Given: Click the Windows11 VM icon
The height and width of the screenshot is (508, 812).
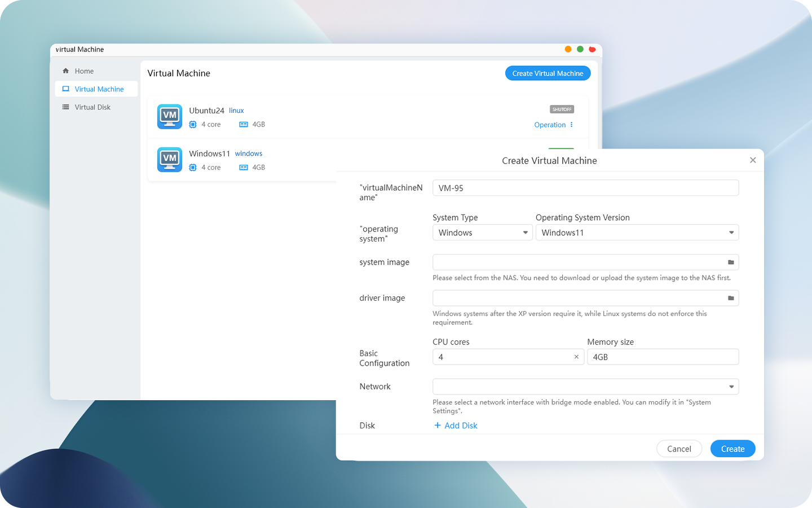Looking at the screenshot, I should pos(170,160).
